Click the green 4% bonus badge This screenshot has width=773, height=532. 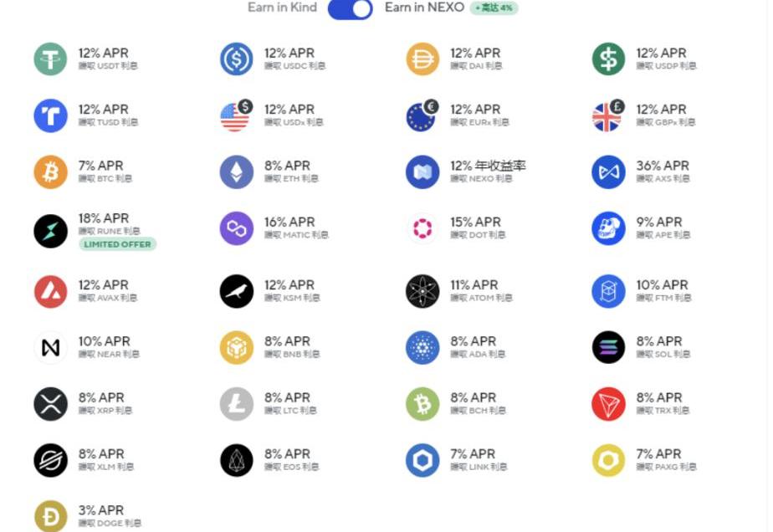[494, 8]
